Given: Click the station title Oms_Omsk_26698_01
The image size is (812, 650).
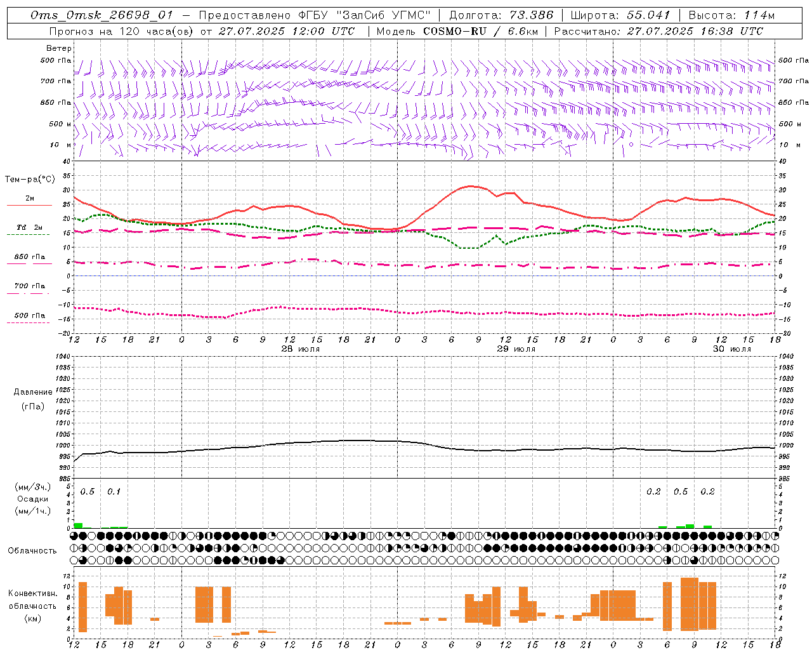Looking at the screenshot, I should pyautogui.click(x=101, y=15).
